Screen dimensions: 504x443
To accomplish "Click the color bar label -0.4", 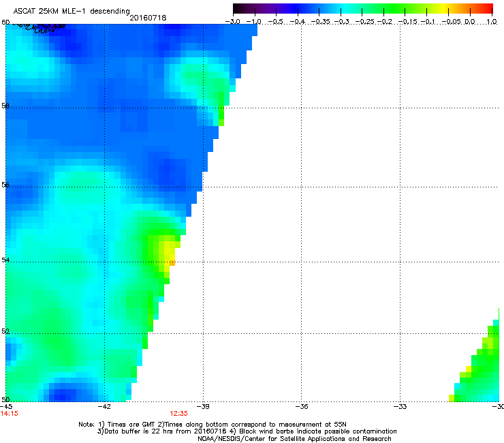I will 298,22.
